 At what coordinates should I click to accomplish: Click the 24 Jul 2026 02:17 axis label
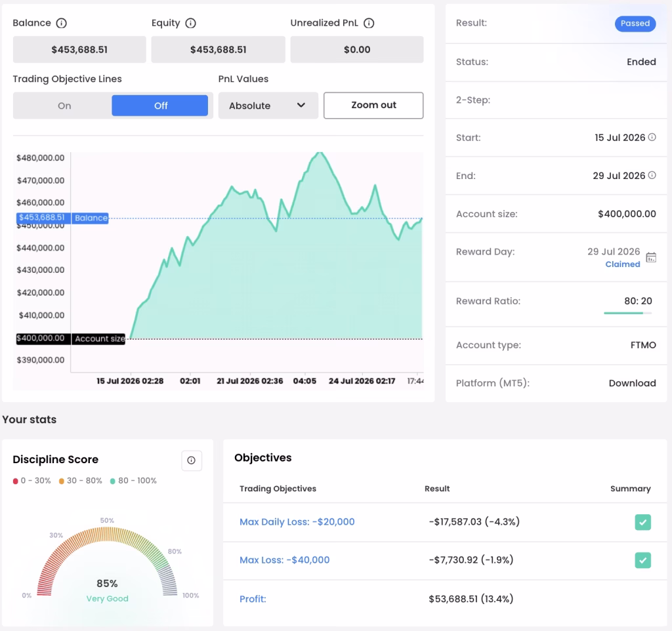click(362, 381)
